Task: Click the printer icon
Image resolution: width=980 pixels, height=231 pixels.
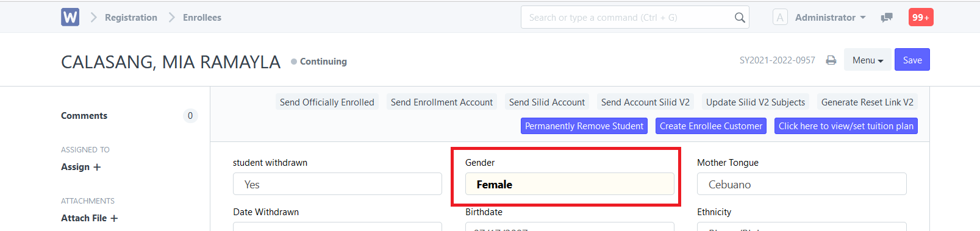Action: pos(831,60)
